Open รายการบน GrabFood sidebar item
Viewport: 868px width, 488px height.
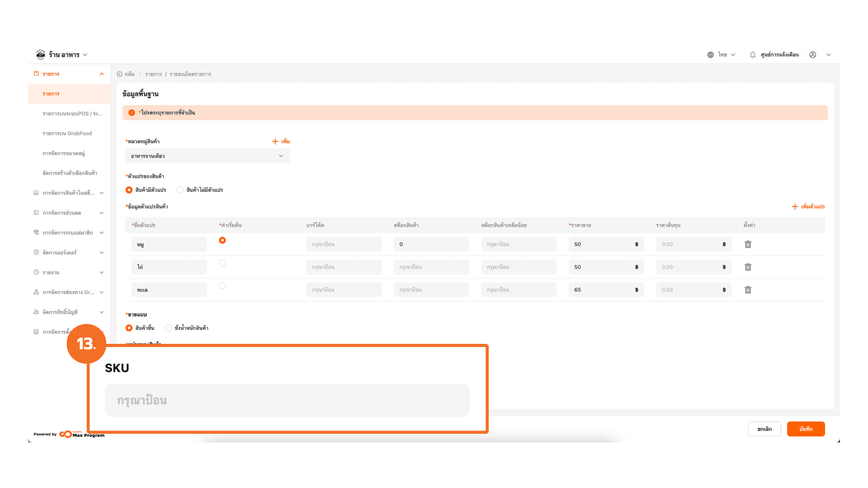pos(67,133)
